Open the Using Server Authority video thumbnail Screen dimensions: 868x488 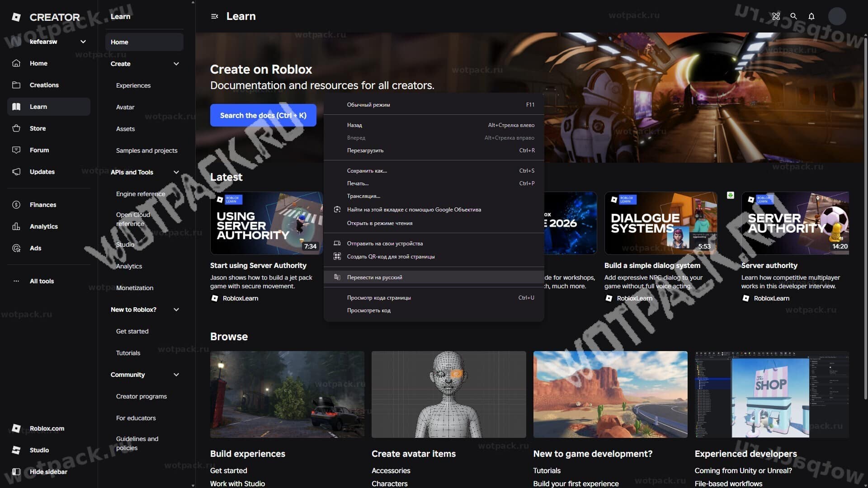point(266,223)
